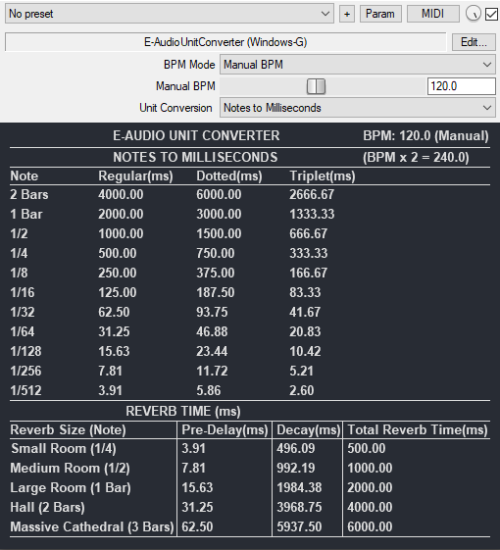The width and height of the screenshot is (500, 550).
Task: Click the 1/512 triplet value 2.60
Action: pos(301,391)
